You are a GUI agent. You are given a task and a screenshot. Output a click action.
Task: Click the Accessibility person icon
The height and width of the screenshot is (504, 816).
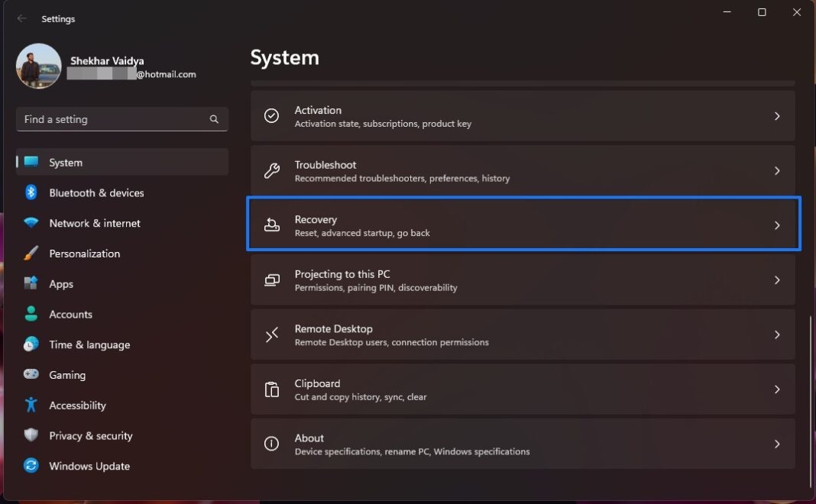(x=31, y=405)
